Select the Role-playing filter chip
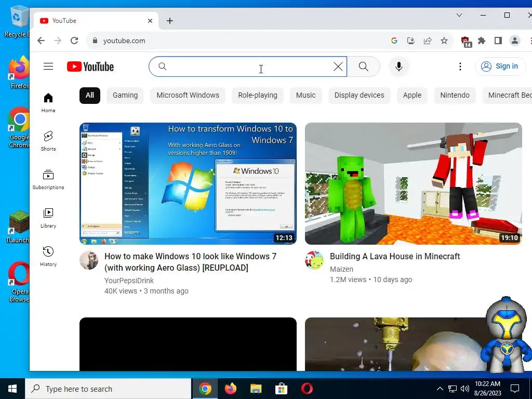 (258, 96)
